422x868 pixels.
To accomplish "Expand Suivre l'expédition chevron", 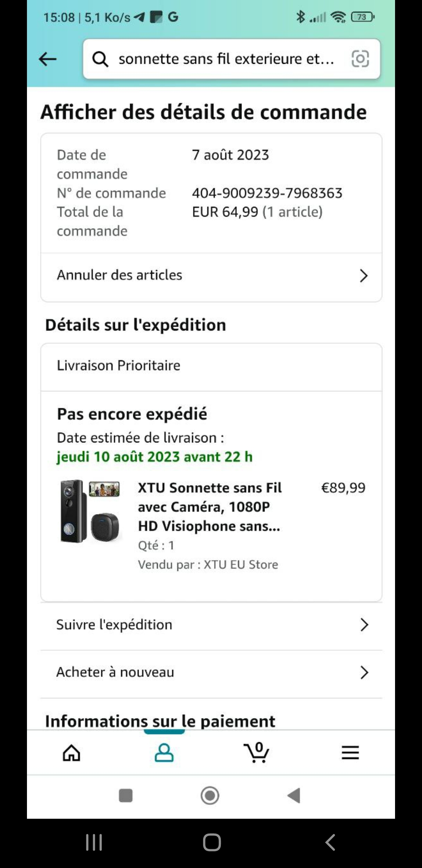I will coord(364,625).
